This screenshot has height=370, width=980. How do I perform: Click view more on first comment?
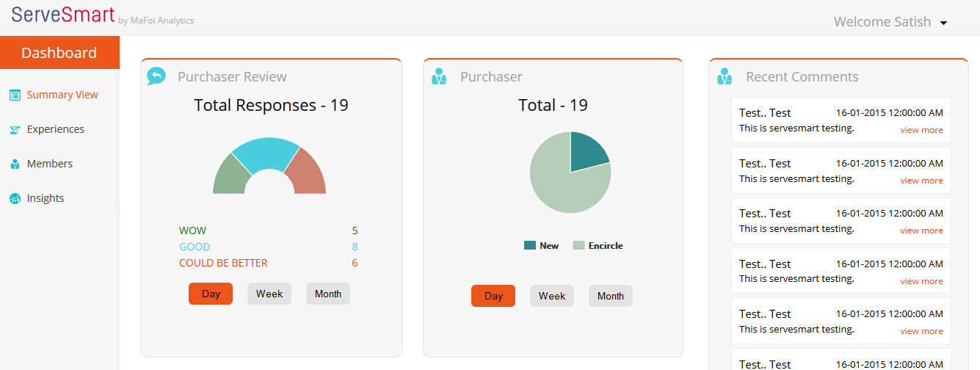[x=921, y=130]
